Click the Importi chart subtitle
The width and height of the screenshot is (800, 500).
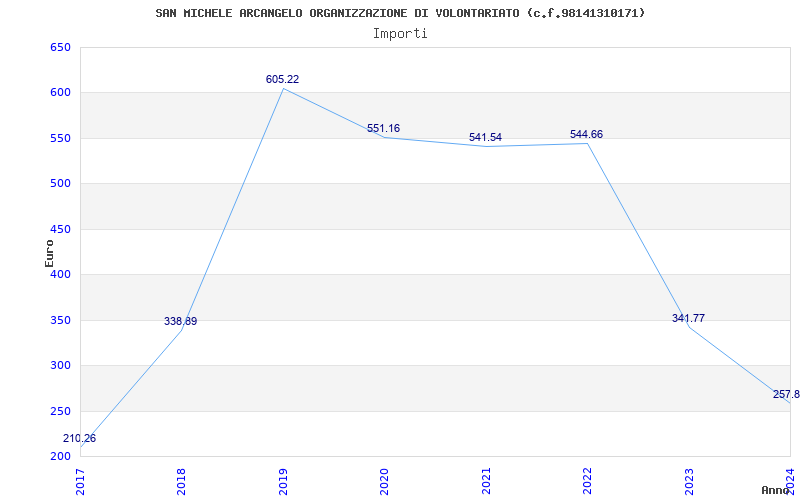click(x=400, y=34)
